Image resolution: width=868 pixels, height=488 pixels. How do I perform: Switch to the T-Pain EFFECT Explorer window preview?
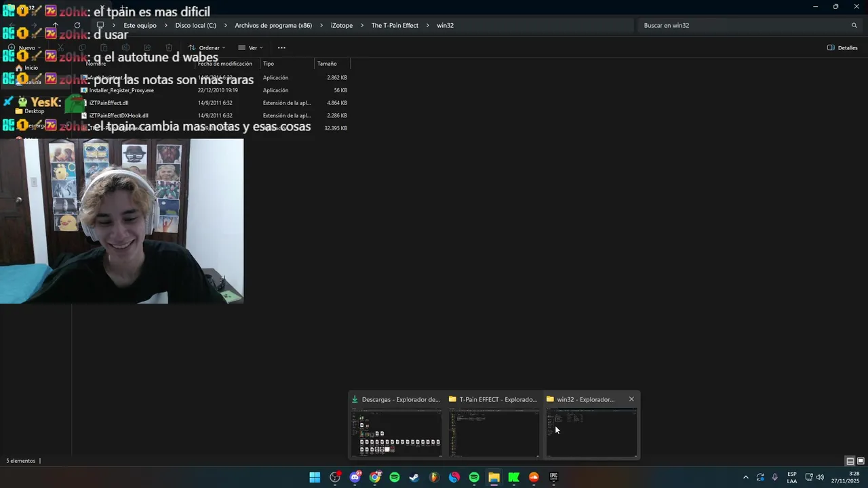click(x=494, y=425)
